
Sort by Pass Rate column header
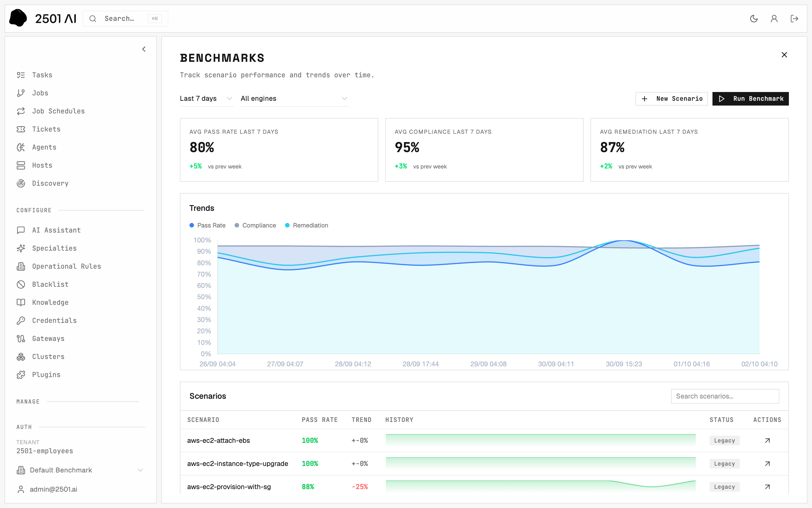pos(319,420)
